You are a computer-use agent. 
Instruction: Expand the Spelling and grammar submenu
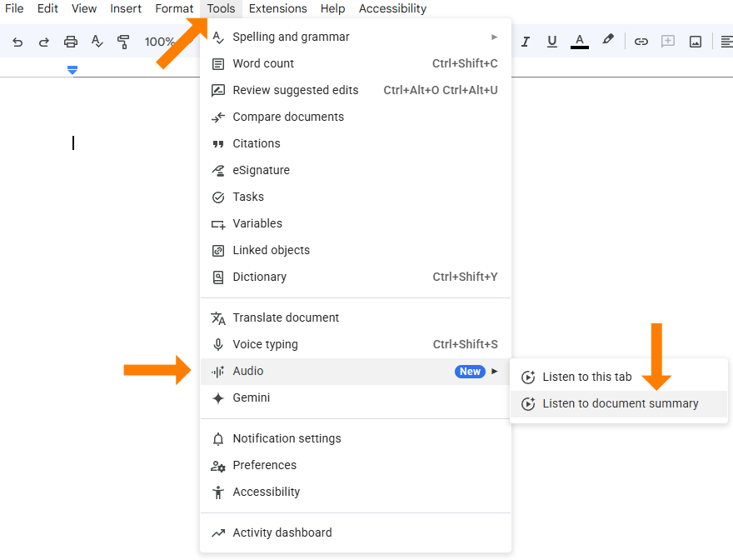[494, 37]
